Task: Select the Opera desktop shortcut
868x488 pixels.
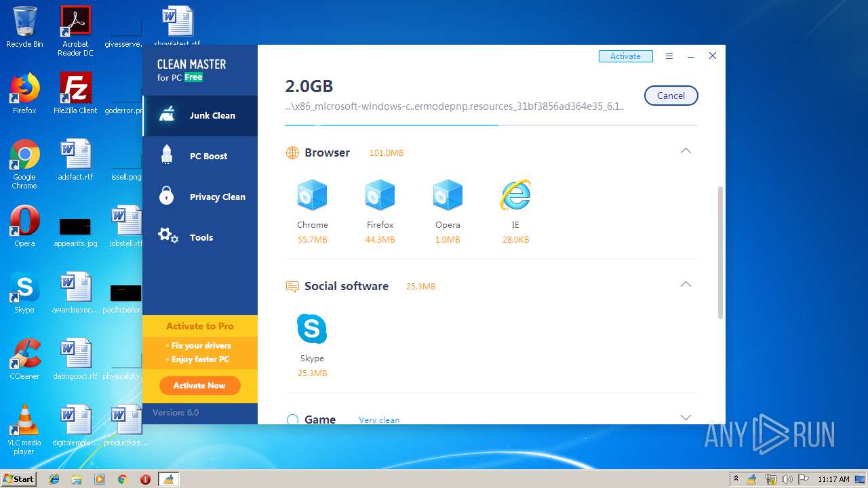Action: 24,226
